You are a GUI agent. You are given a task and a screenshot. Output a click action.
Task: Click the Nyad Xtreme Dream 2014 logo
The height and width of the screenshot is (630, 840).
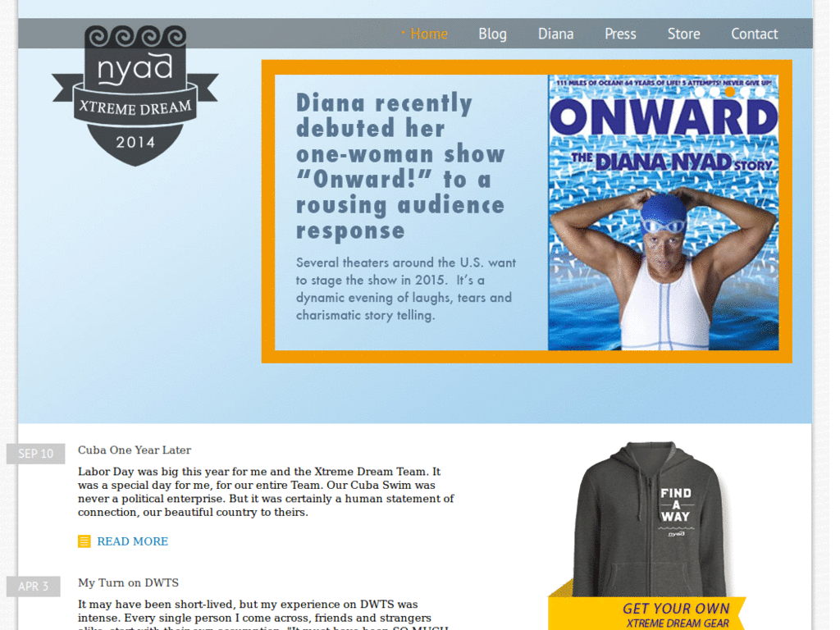point(135,95)
